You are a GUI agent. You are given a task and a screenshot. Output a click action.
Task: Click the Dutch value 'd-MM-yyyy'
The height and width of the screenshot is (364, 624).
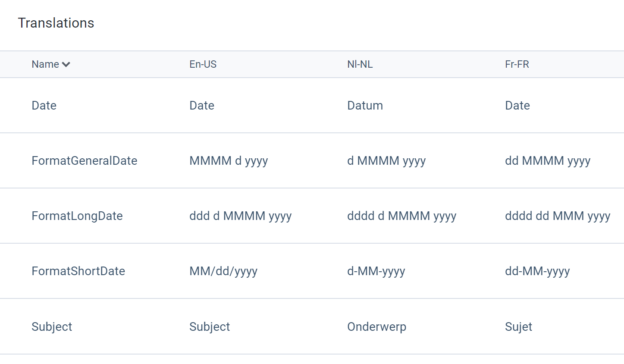coord(376,271)
